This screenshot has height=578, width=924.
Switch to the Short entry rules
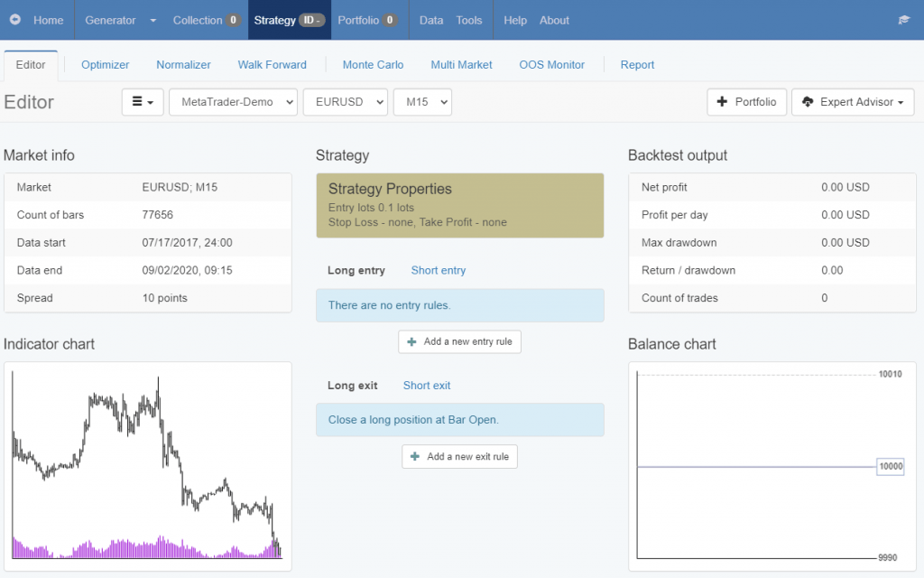pyautogui.click(x=439, y=270)
